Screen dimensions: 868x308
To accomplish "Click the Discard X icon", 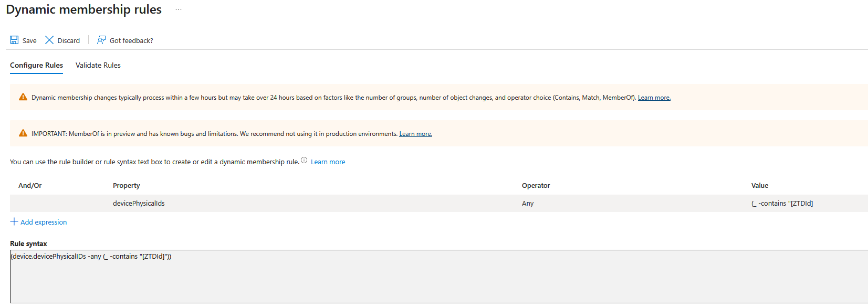I will (49, 40).
